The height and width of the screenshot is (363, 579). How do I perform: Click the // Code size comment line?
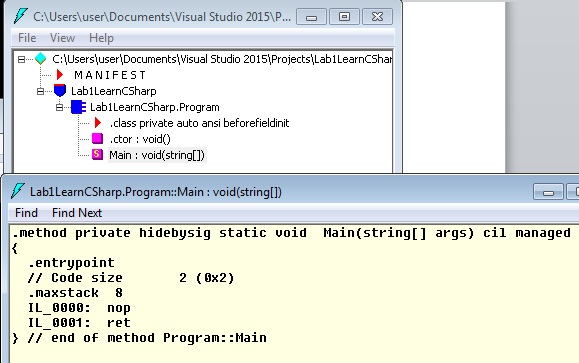click(x=131, y=278)
